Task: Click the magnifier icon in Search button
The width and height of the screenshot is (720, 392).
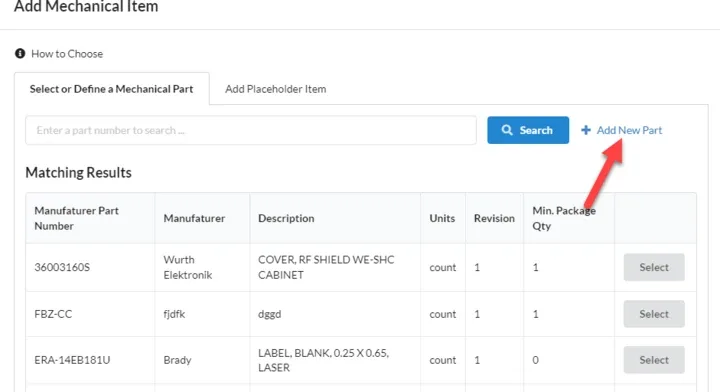Action: [x=506, y=130]
